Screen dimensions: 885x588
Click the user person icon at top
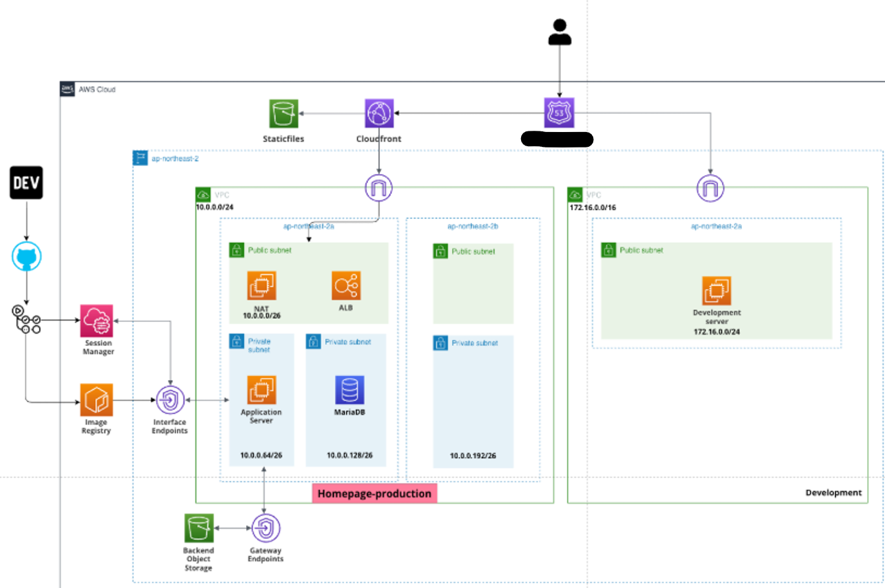point(559,32)
